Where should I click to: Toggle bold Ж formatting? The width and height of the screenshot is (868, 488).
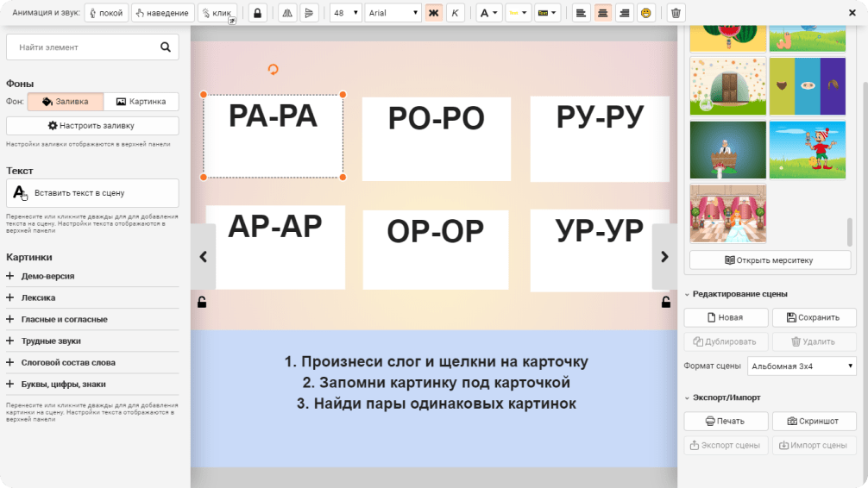pos(434,13)
